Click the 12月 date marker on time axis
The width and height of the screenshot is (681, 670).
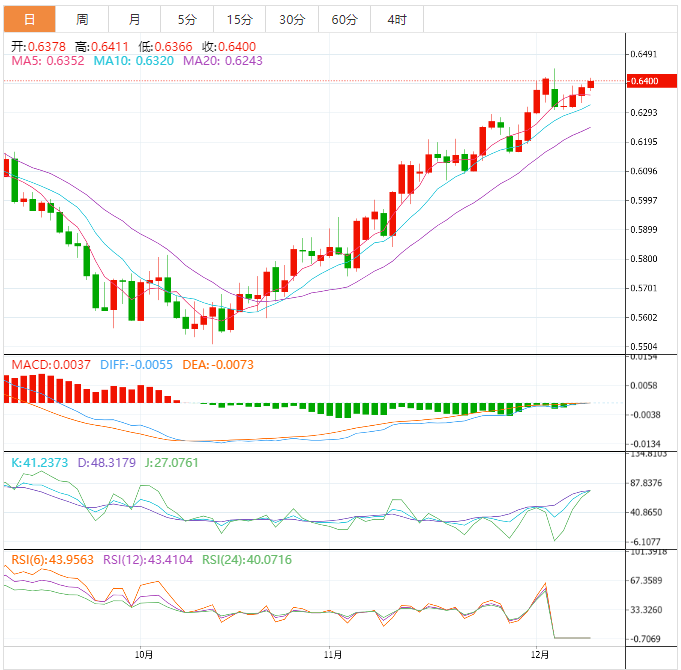(540, 656)
